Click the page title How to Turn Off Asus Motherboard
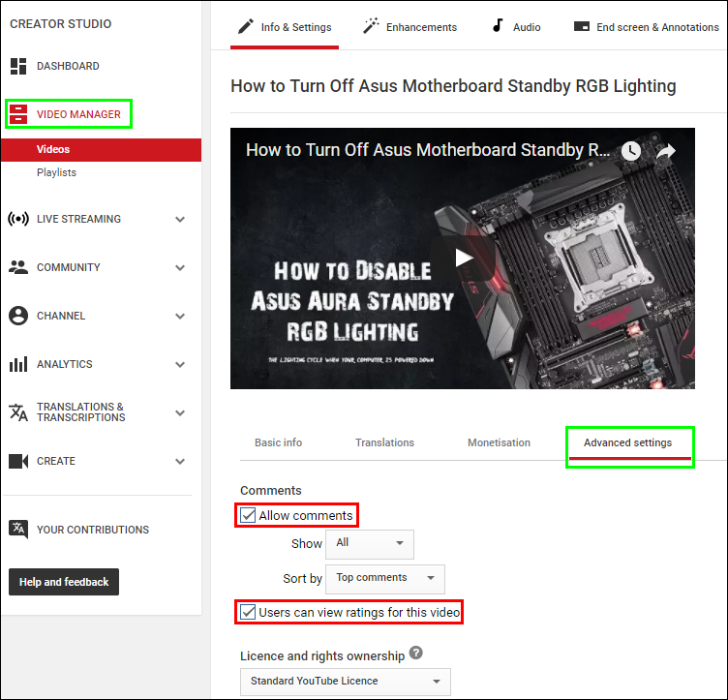 [453, 86]
